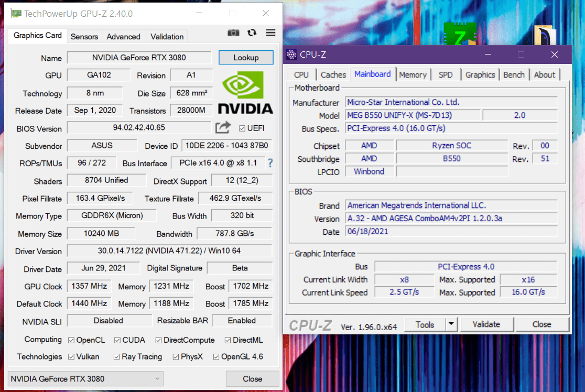Click the Bus Interface value field
This screenshot has width=585, height=392.
(x=218, y=162)
